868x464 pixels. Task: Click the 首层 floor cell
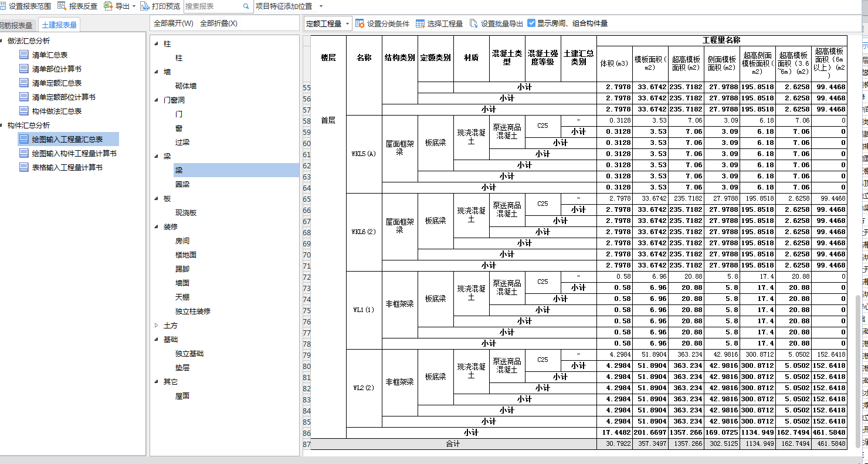(x=328, y=120)
